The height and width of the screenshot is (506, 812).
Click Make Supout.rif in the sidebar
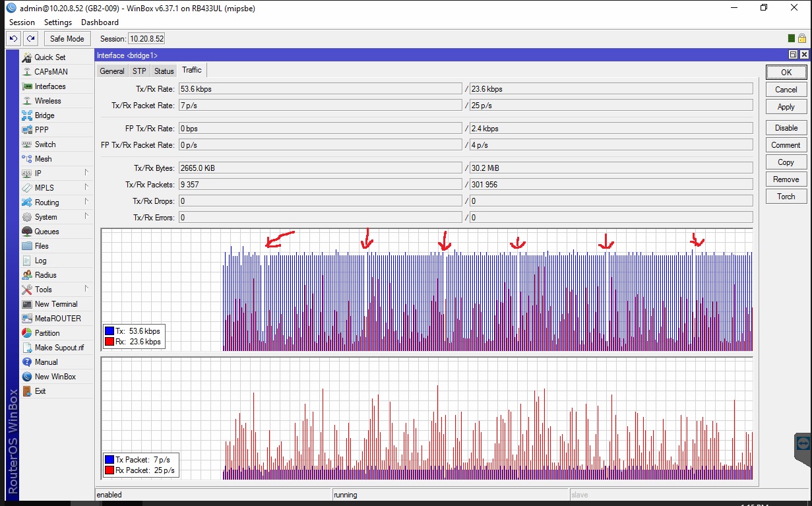59,348
